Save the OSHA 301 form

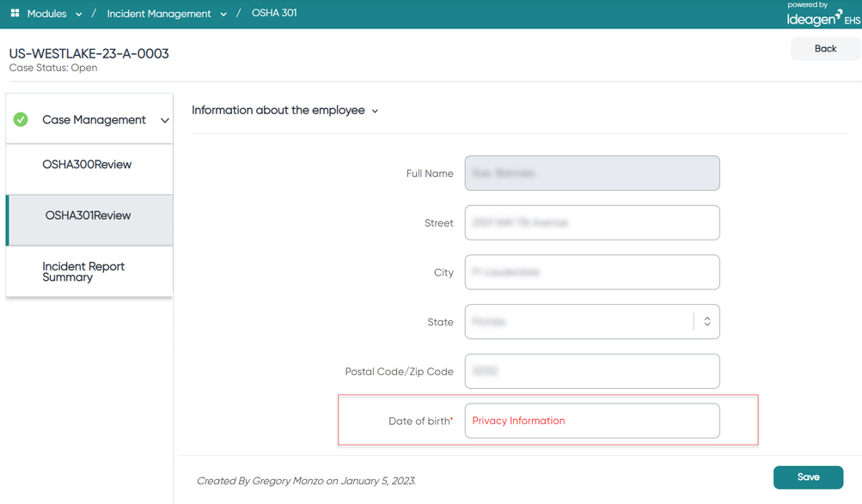808,477
